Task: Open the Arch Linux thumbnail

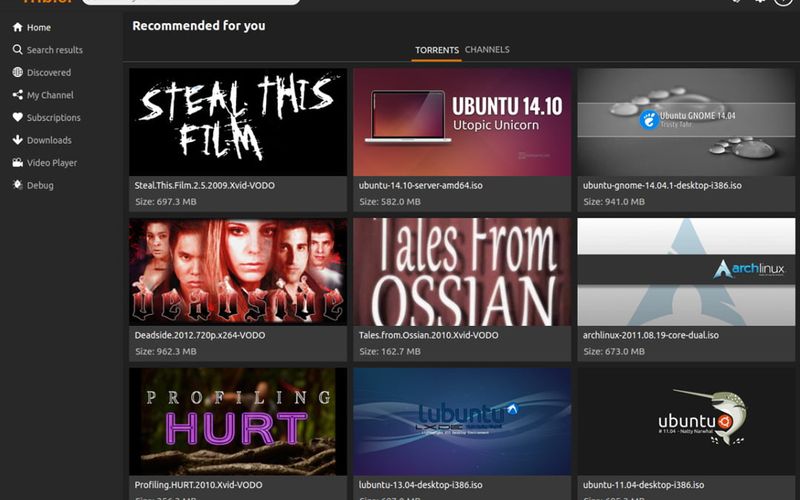Action: tap(686, 272)
